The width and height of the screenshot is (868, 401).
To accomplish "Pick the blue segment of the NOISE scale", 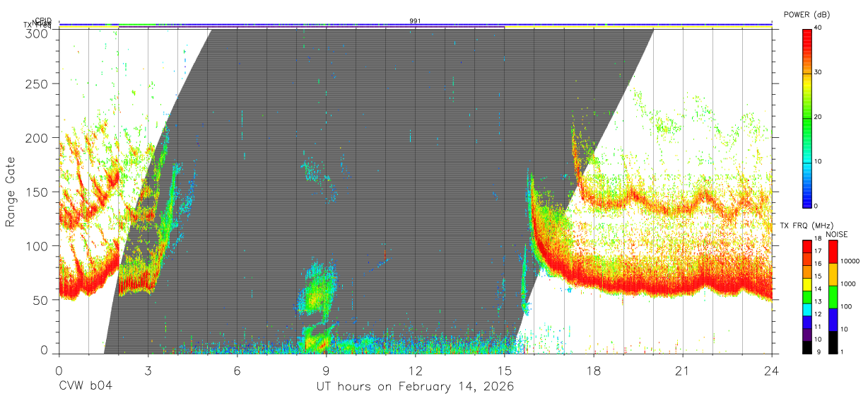I will 833,320.
